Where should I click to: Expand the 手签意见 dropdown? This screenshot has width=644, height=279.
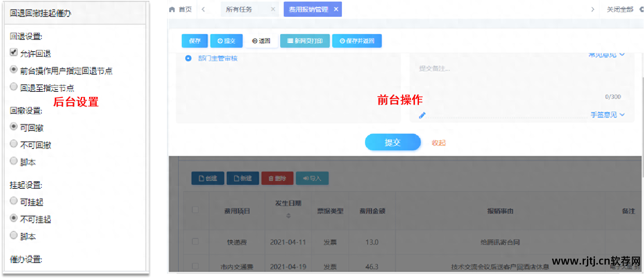tap(608, 115)
